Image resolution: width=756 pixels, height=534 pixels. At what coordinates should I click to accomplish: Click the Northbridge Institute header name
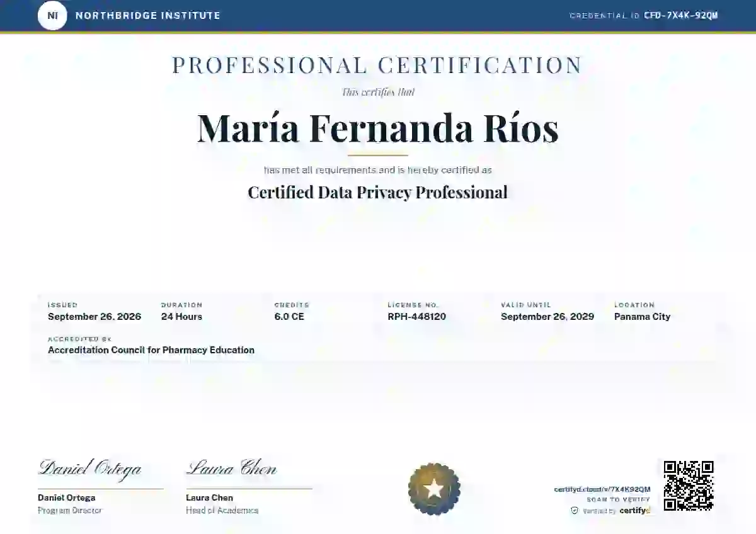pyautogui.click(x=148, y=15)
